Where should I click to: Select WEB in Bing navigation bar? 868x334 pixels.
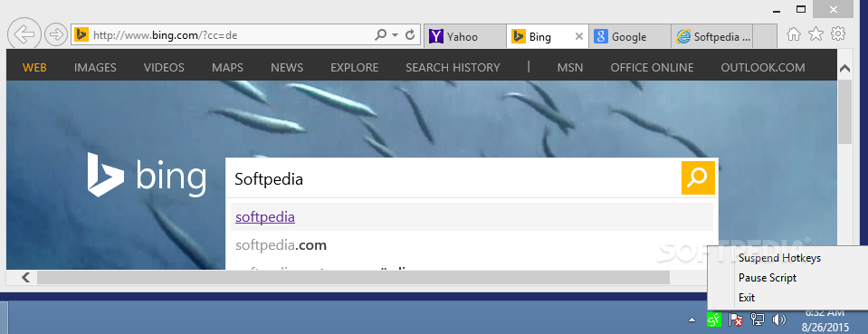[34, 68]
